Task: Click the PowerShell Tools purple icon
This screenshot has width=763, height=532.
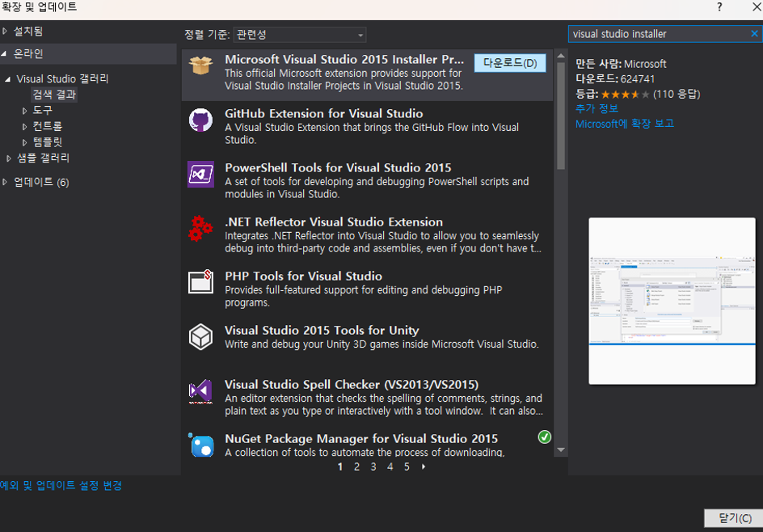Action: click(x=200, y=175)
